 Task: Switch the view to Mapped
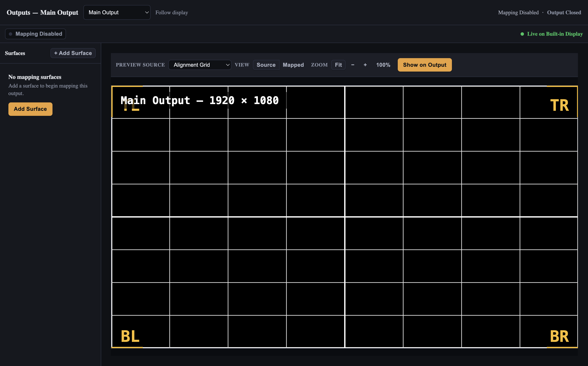click(x=293, y=65)
